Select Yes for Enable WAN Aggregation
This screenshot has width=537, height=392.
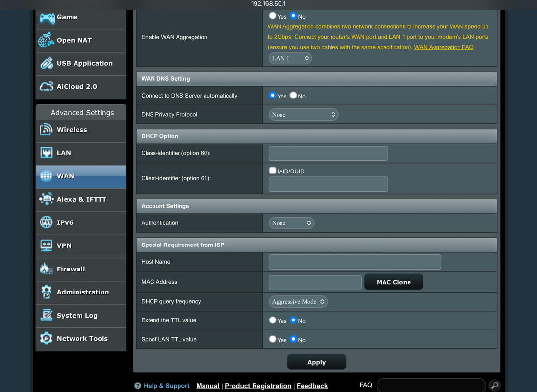pyautogui.click(x=273, y=16)
